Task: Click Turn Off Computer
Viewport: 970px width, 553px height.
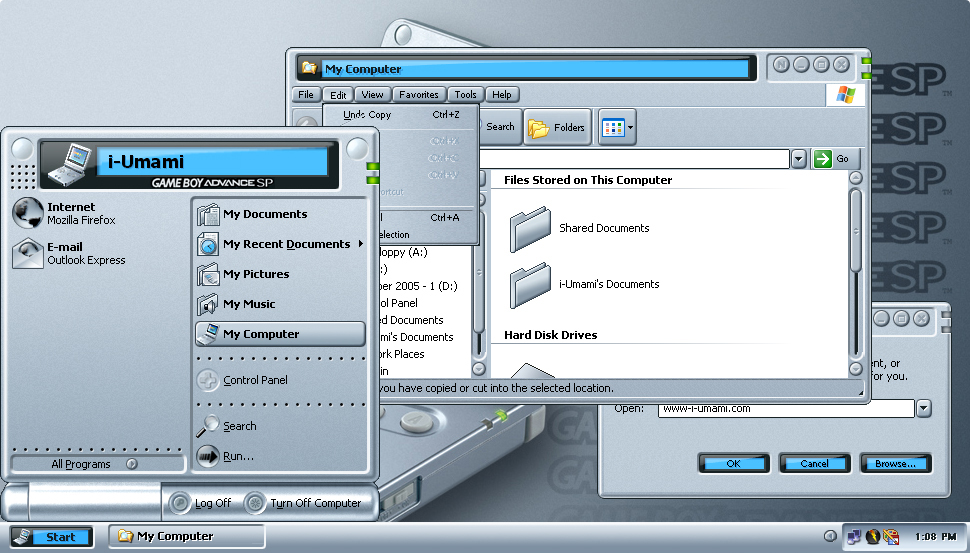Action: 306,503
